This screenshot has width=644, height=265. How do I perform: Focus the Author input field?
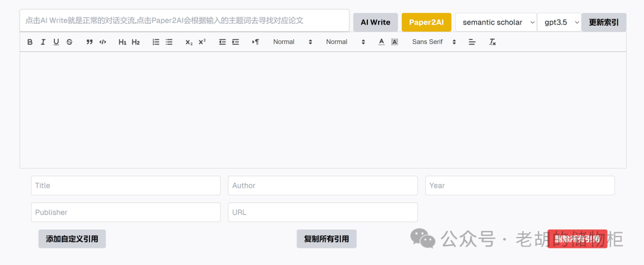click(323, 185)
